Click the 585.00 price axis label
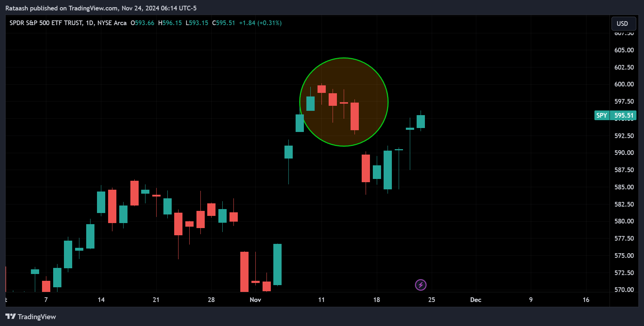The height and width of the screenshot is (326, 644). [624, 187]
